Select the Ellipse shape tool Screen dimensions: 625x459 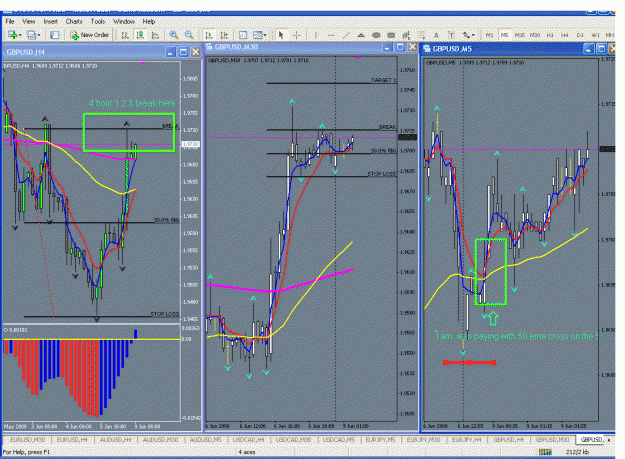[x=376, y=35]
